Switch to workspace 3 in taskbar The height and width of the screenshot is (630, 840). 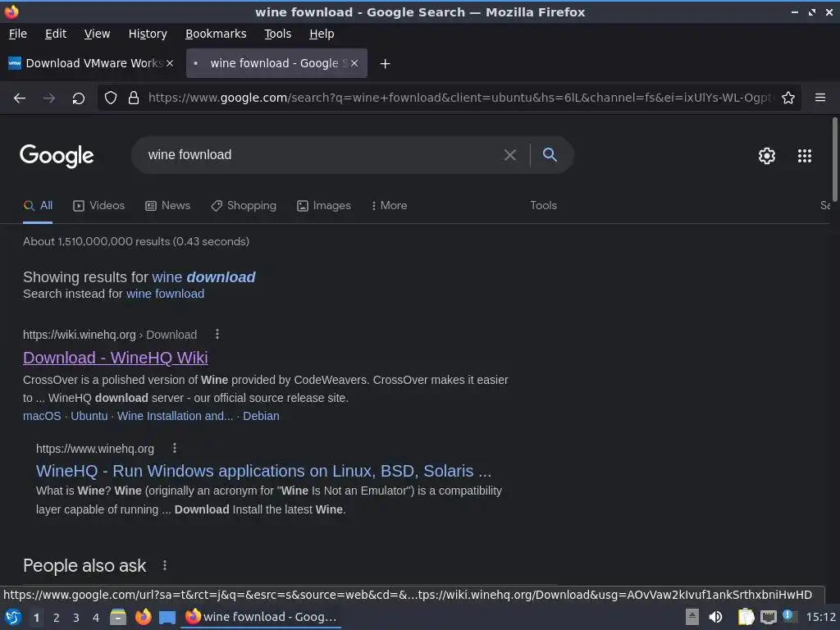pyautogui.click(x=76, y=618)
